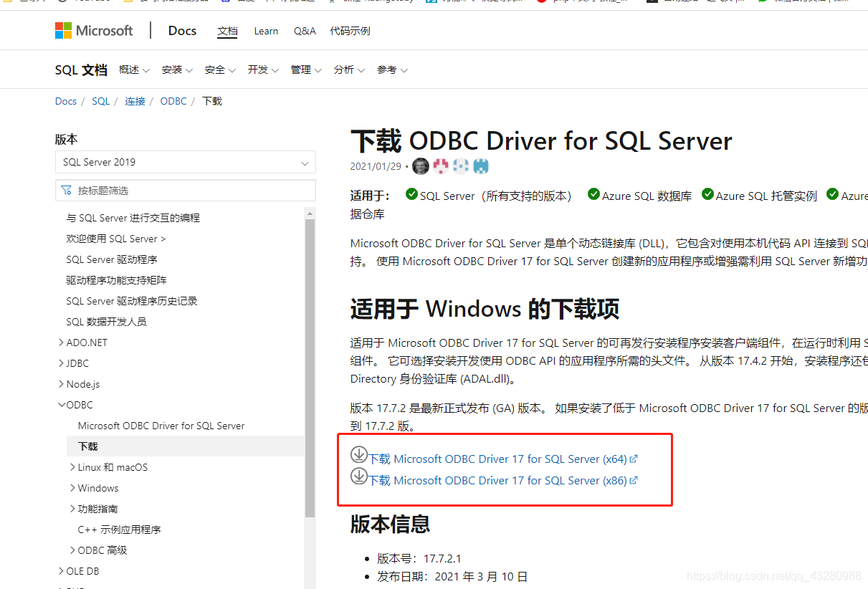Screen dimensions: 868x589
Task: Open the pink identicon contributor avatar
Action: [x=441, y=166]
